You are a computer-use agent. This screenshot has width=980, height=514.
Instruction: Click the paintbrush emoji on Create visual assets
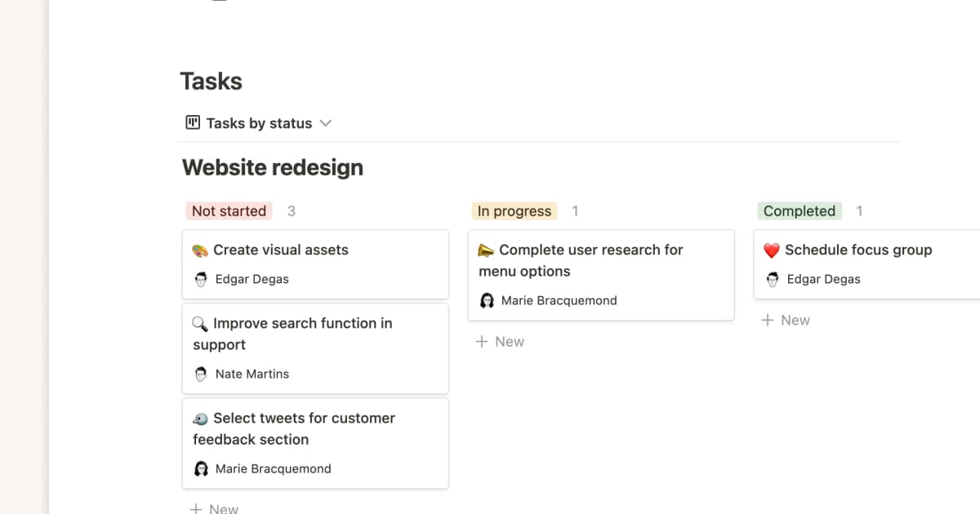coord(198,250)
